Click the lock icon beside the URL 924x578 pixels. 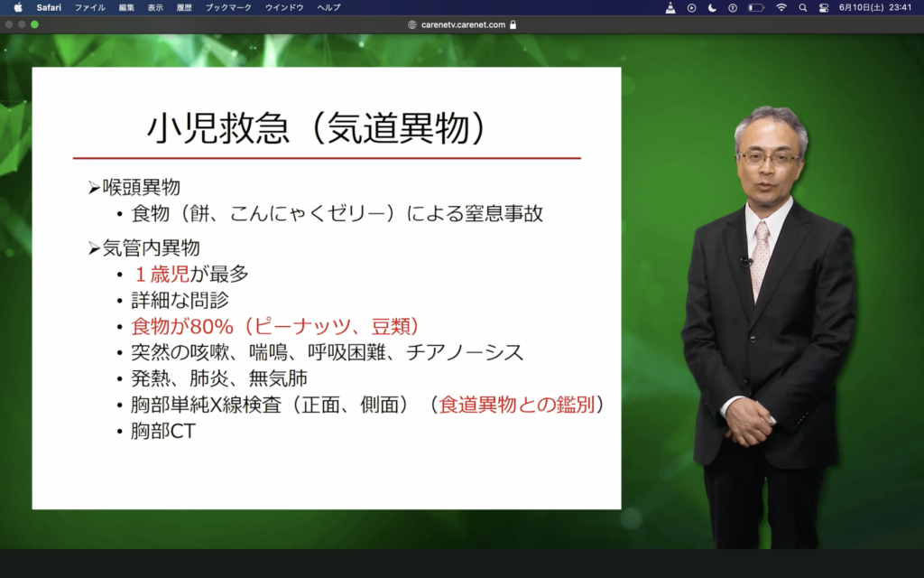pyautogui.click(x=513, y=24)
